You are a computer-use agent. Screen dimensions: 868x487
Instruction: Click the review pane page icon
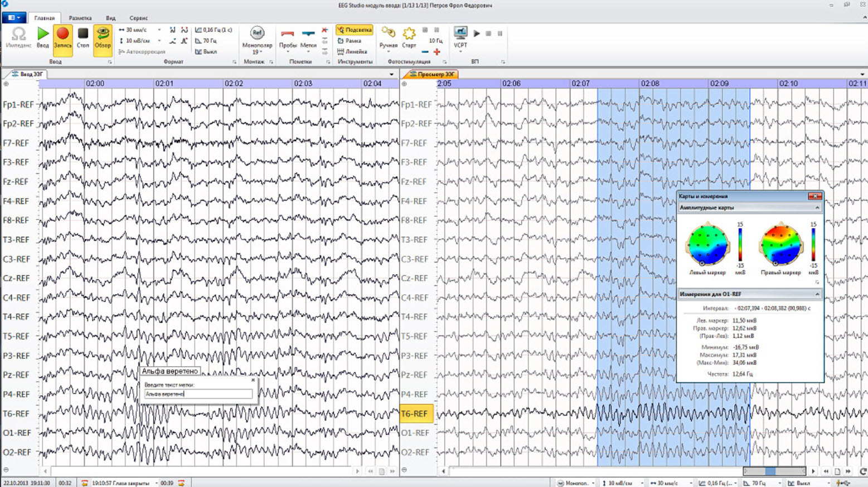coord(837,471)
